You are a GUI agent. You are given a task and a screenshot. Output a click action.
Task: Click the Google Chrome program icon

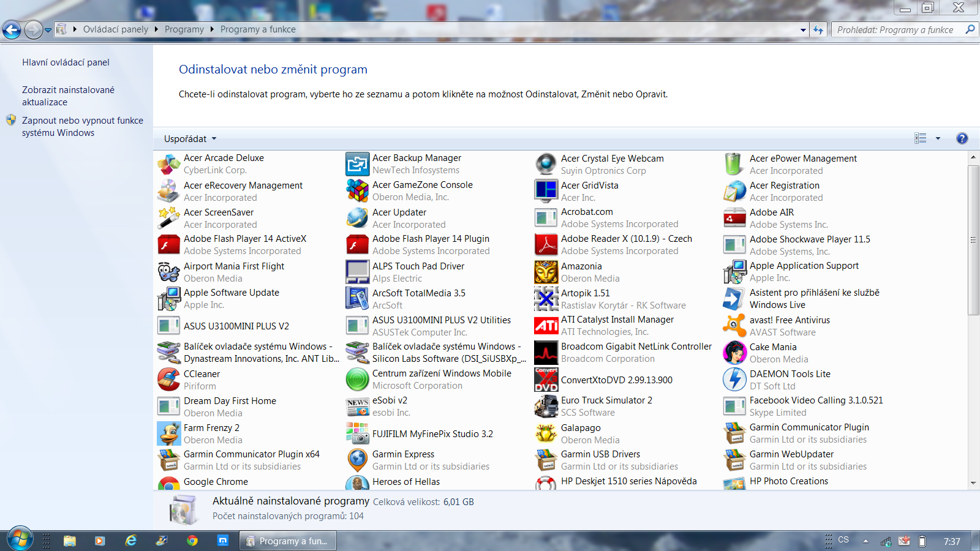pos(168,483)
